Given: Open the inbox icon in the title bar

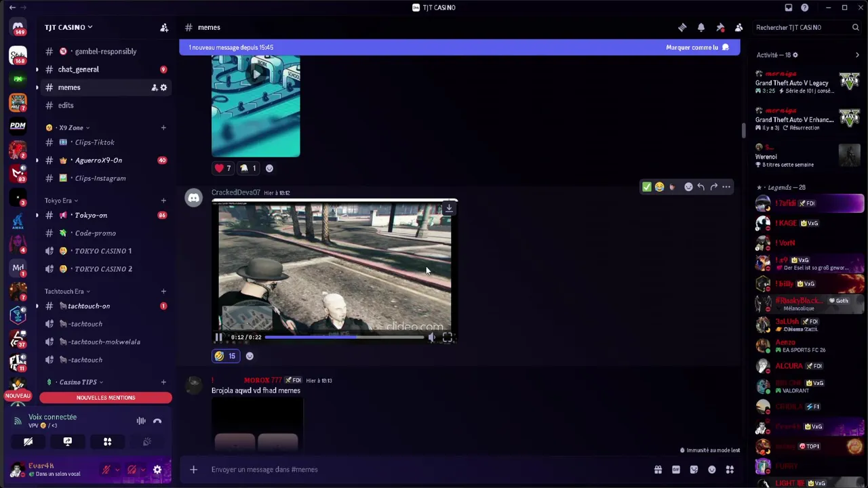Looking at the screenshot, I should (x=788, y=7).
